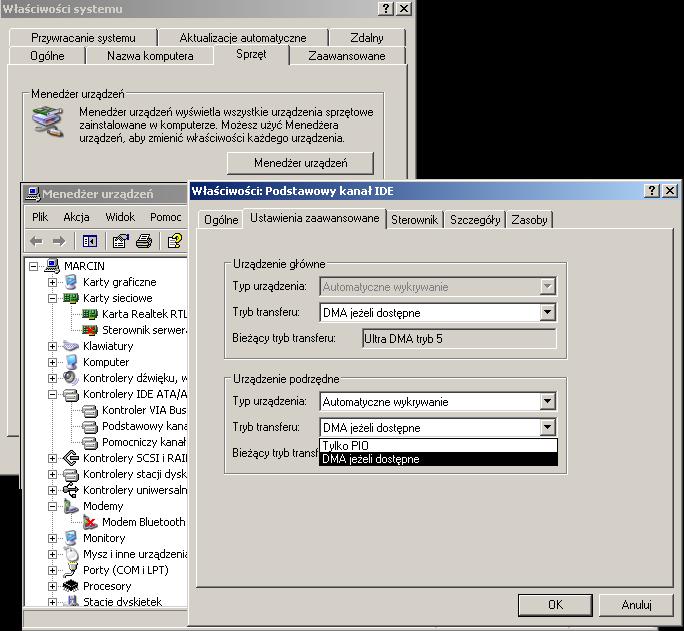Click Ultra DMA tryb 5 field
The width and height of the screenshot is (684, 631).
point(459,339)
